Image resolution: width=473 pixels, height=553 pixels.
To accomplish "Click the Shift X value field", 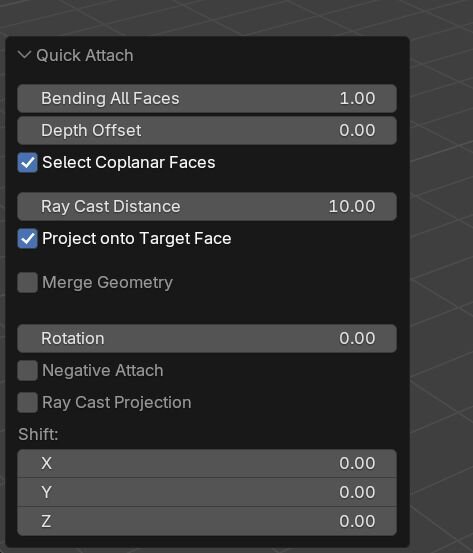I will tap(207, 463).
